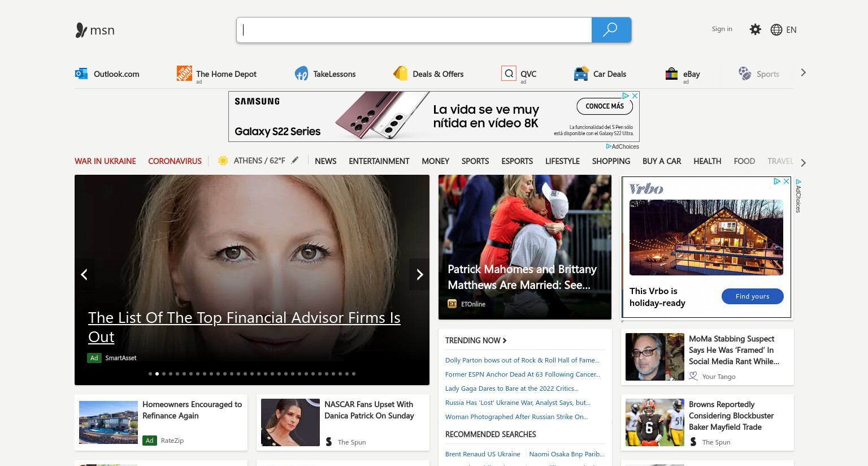Open Top Financial Advisor Firms headline
Image resolution: width=868 pixels, height=466 pixels.
point(244,327)
